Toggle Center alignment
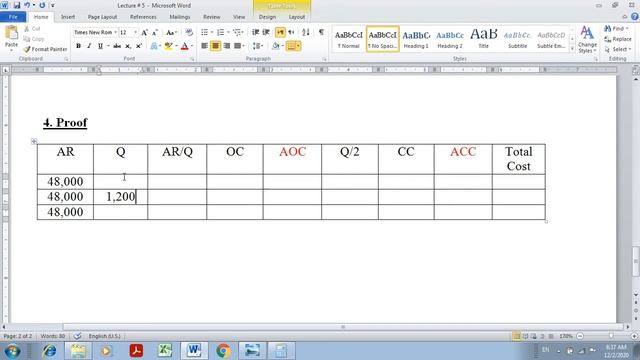640x360 pixels. (x=216, y=46)
